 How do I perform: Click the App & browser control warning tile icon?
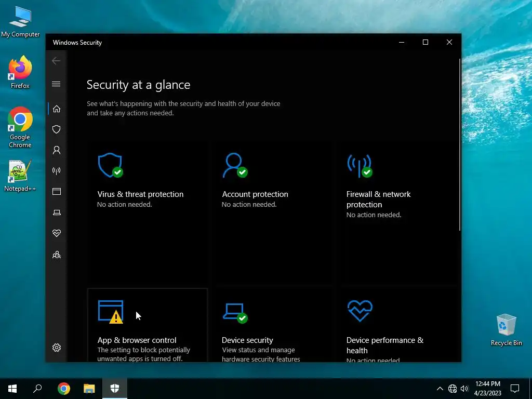[x=111, y=312]
